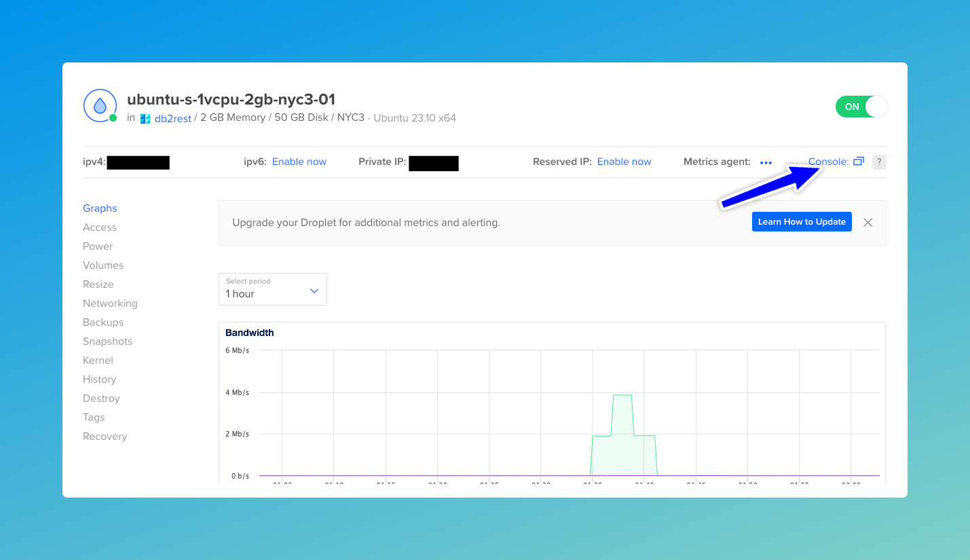Click the bandwidth peak in the graph
Screen dimensions: 970x560
(622, 396)
